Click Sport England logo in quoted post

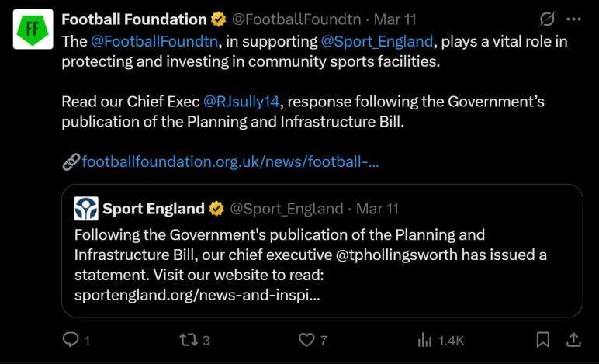[85, 208]
